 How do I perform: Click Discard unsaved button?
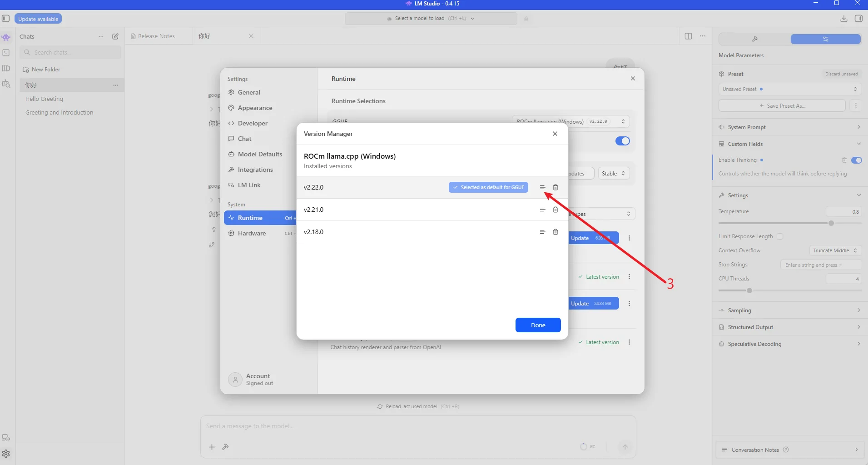pyautogui.click(x=842, y=74)
